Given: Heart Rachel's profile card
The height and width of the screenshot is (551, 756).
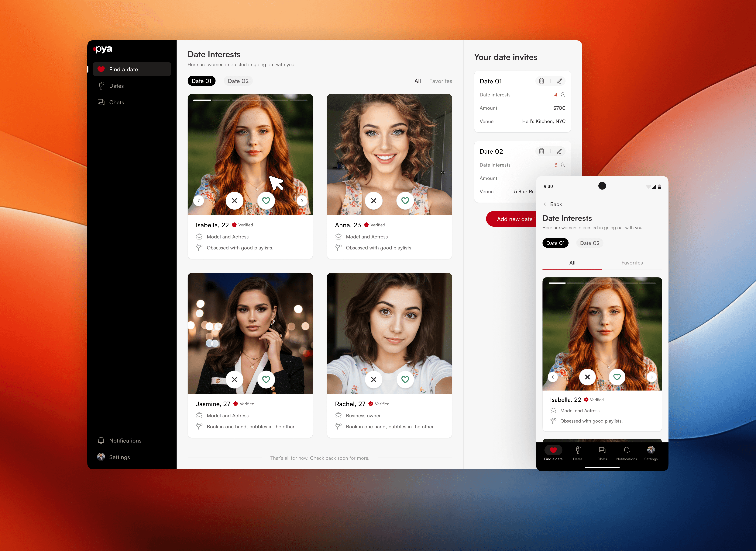Looking at the screenshot, I should click(x=405, y=380).
